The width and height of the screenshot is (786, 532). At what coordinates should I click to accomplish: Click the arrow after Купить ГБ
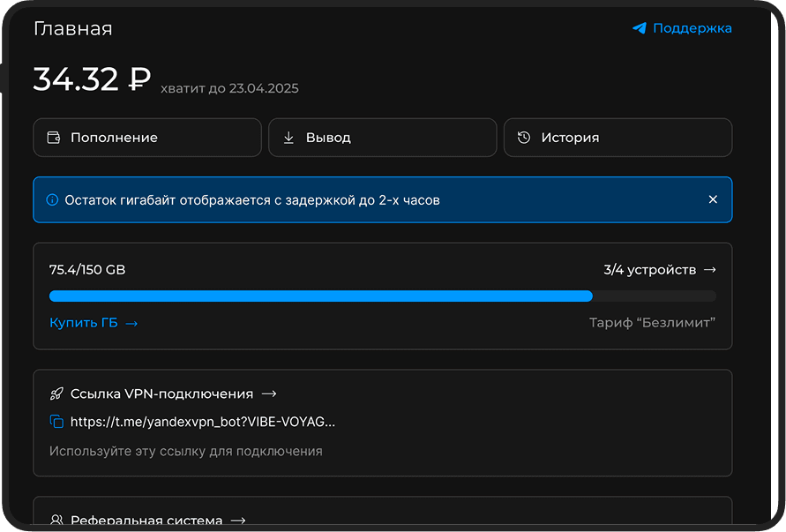point(131,324)
